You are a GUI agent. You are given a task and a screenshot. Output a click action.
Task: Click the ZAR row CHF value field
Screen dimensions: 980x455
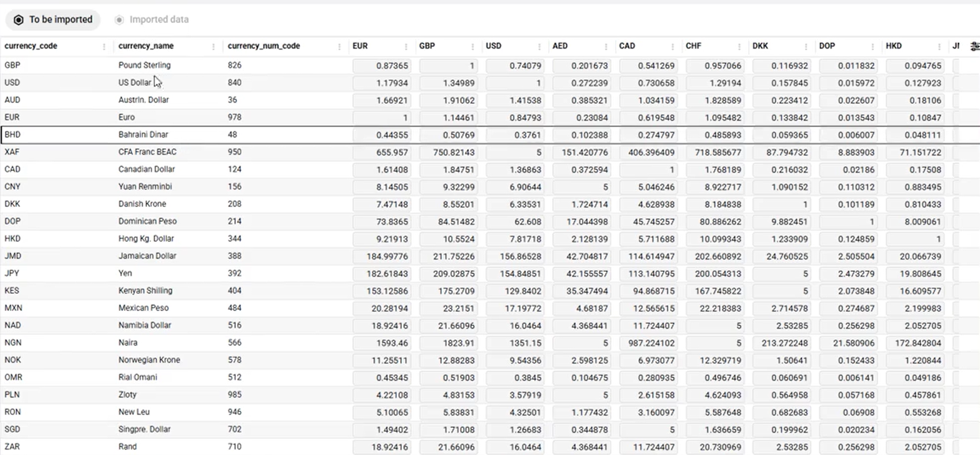[x=715, y=447]
